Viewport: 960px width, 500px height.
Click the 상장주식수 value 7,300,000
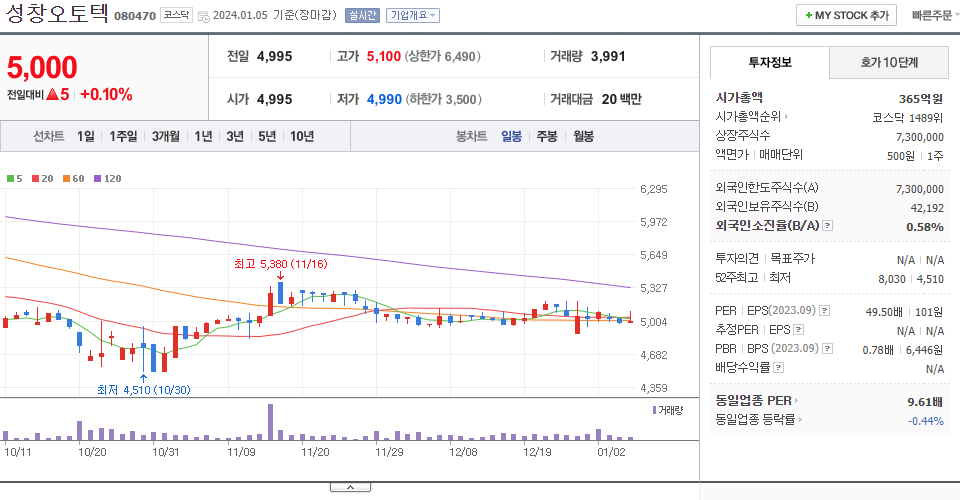pos(920,137)
